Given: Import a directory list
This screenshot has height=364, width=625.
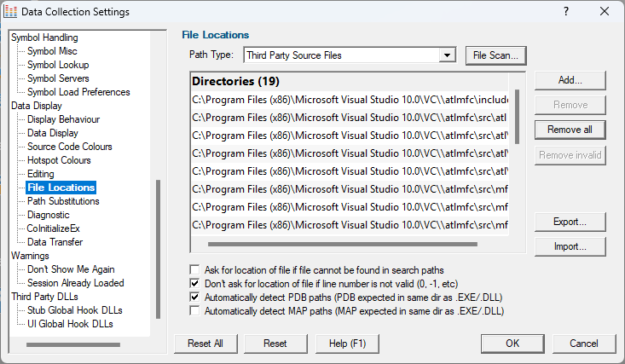Looking at the screenshot, I should (x=570, y=246).
